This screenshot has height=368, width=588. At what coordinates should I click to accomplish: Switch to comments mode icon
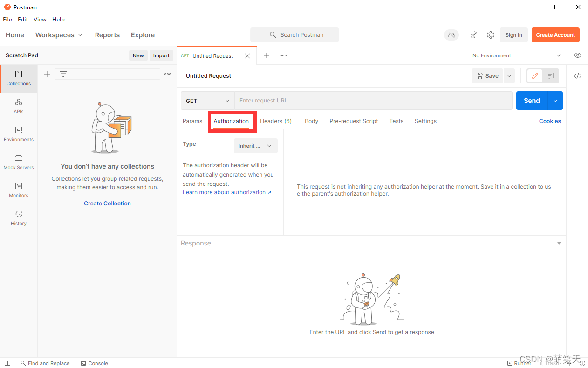pyautogui.click(x=550, y=76)
